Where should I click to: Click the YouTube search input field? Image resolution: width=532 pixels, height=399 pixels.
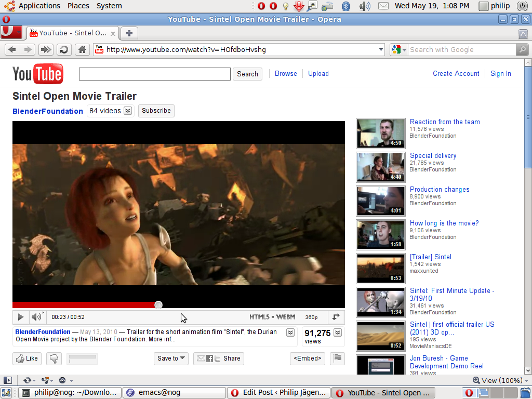pos(155,74)
